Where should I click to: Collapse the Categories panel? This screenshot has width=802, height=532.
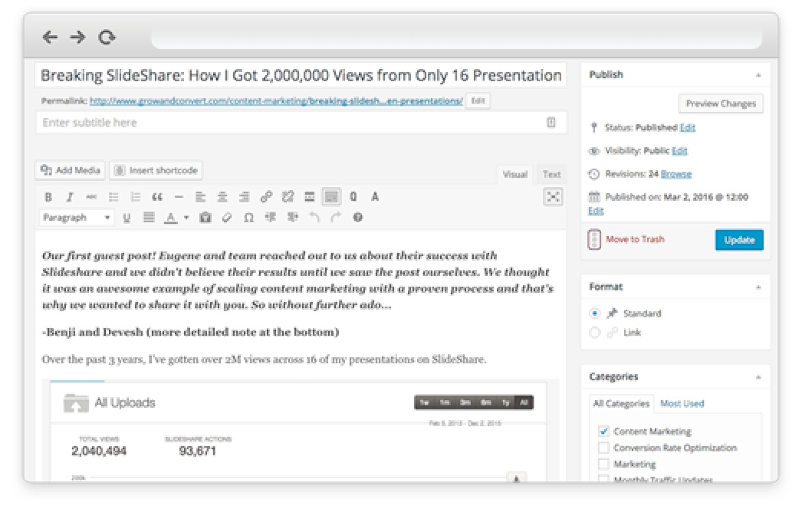point(758,377)
